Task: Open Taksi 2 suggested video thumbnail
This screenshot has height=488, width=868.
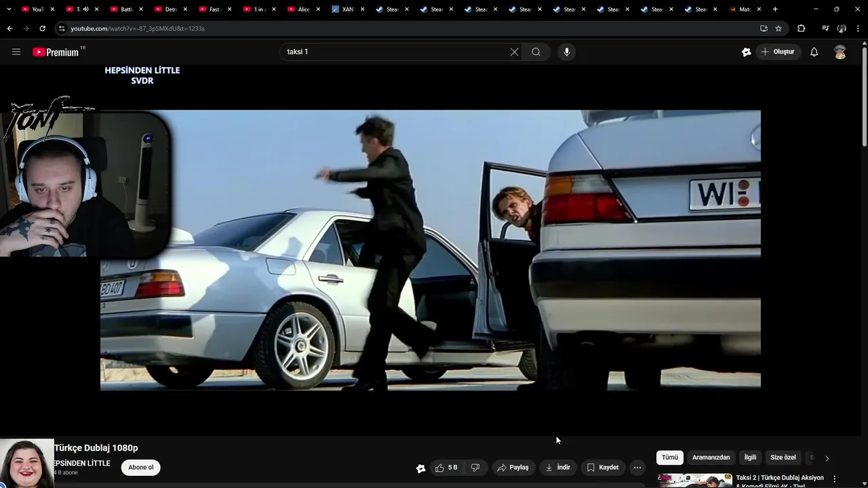Action: click(695, 481)
